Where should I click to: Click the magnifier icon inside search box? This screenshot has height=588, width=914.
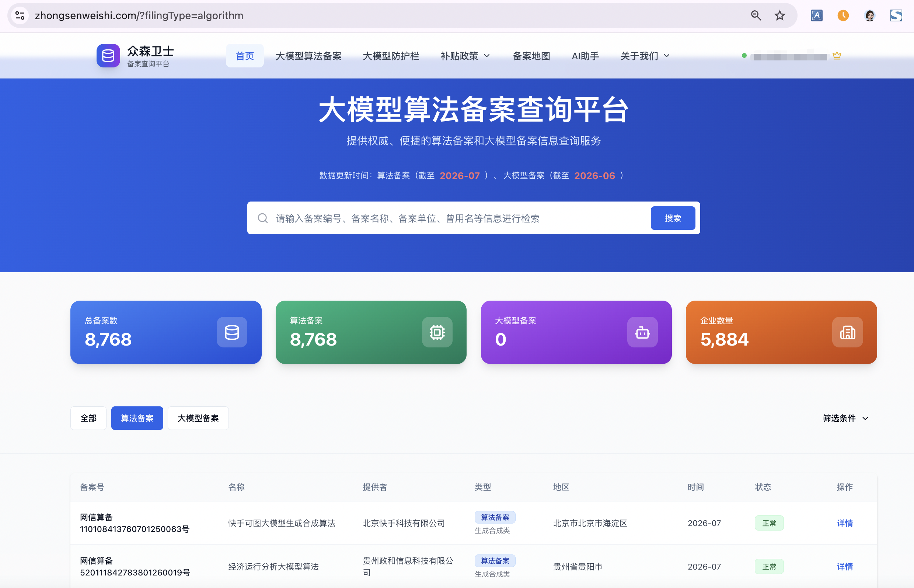click(x=263, y=218)
